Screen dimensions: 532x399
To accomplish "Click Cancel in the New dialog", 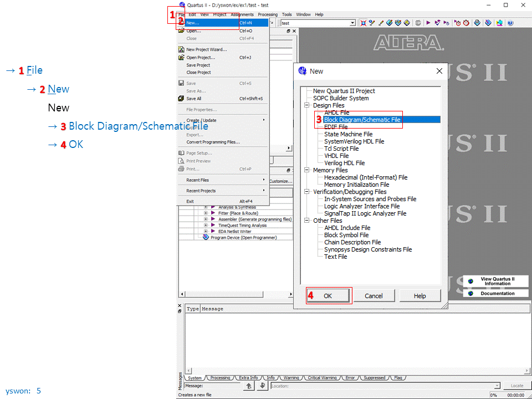I will tap(374, 296).
